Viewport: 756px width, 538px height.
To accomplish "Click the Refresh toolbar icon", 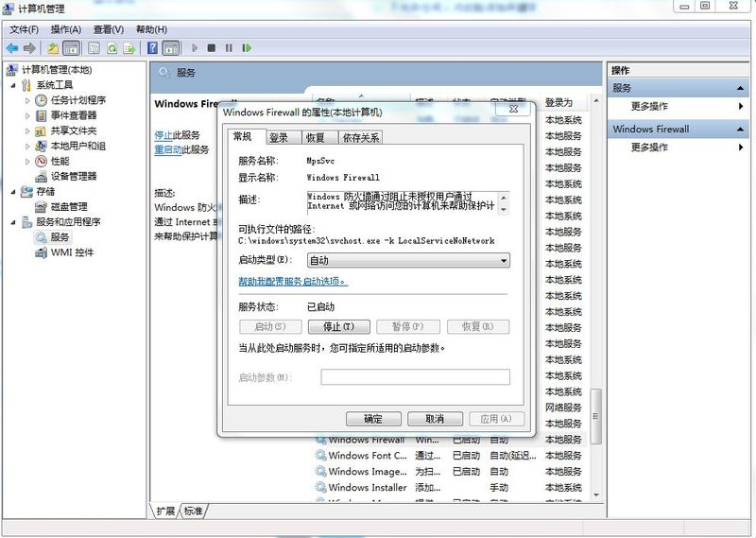I will click(x=112, y=47).
